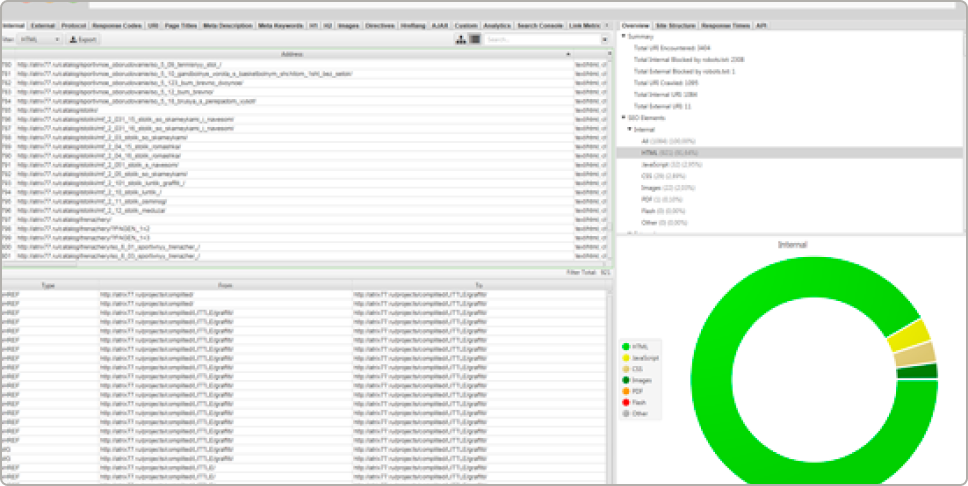Open the Response Codes tab
This screenshot has height=486, width=968.
coord(117,24)
